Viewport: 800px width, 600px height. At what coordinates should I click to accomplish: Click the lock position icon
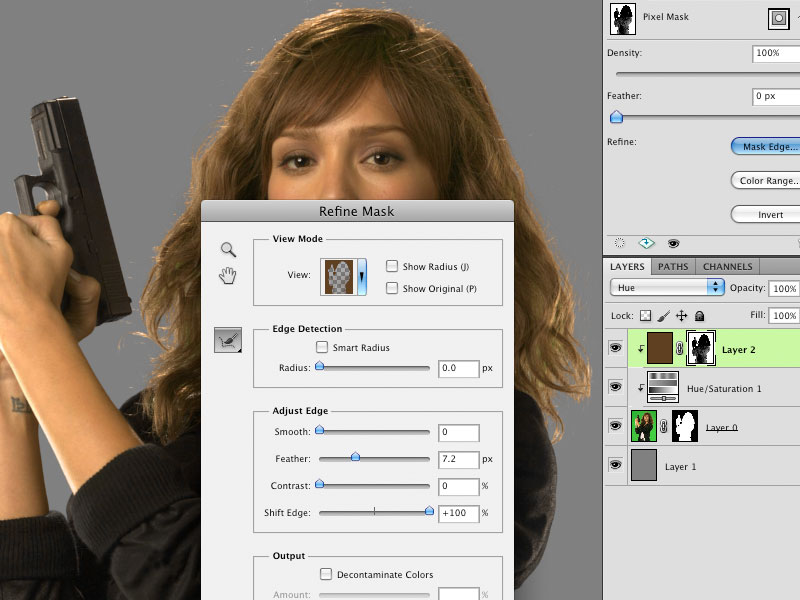coord(681,315)
